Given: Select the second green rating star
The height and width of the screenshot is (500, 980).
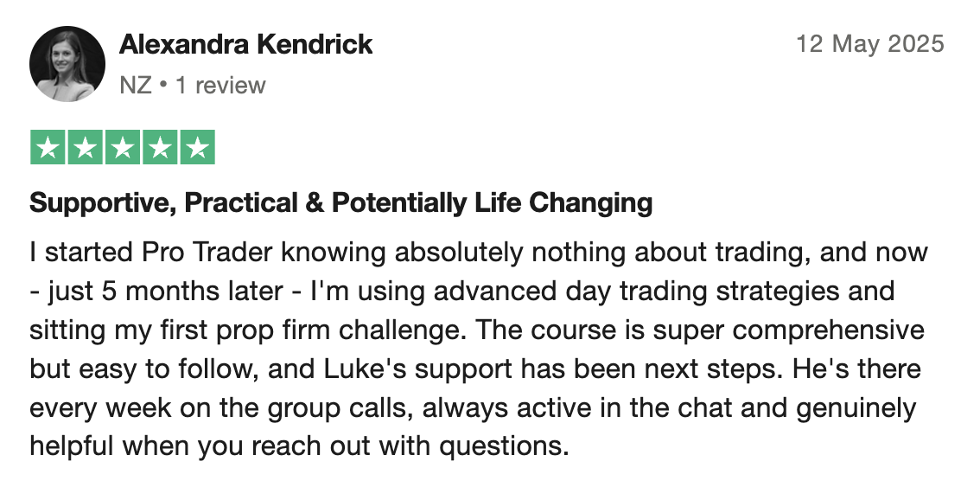Looking at the screenshot, I should point(85,148).
